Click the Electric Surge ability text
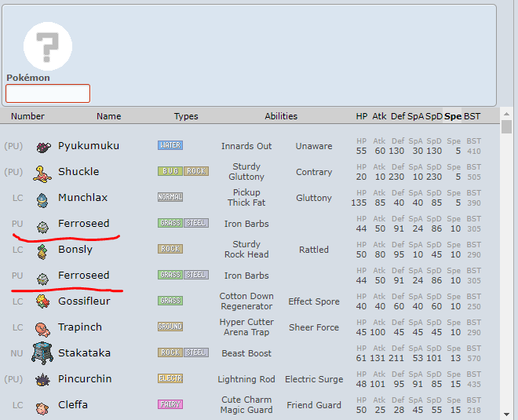The image size is (518, 420). (314, 379)
